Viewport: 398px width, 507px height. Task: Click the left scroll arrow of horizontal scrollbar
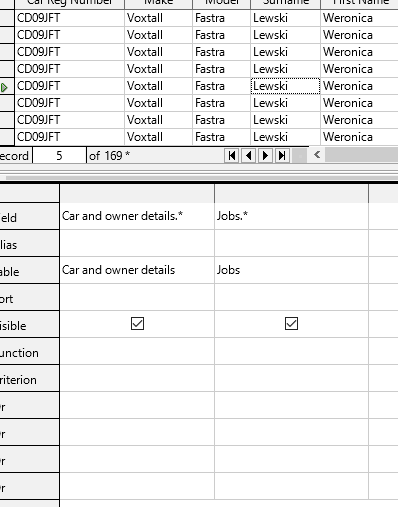(x=317, y=155)
